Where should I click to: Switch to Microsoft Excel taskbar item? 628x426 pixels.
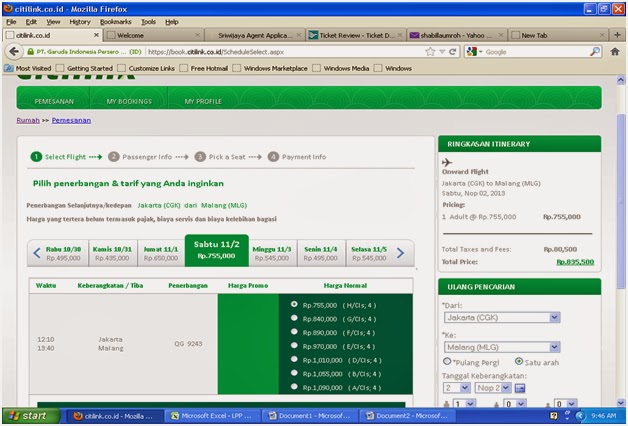[214, 416]
